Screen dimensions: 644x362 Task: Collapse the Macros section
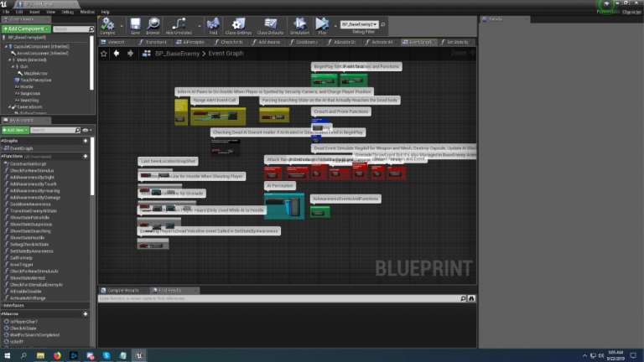(x=2, y=314)
